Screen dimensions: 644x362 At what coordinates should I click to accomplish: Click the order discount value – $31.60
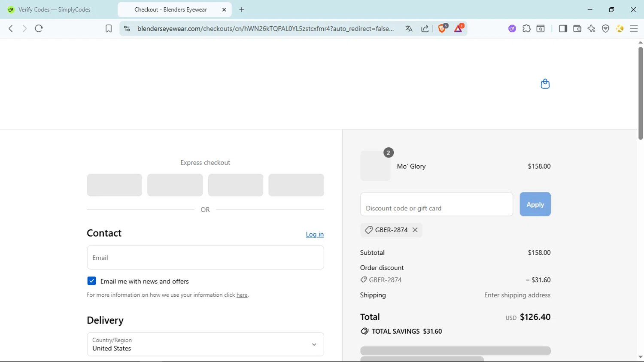point(538,280)
